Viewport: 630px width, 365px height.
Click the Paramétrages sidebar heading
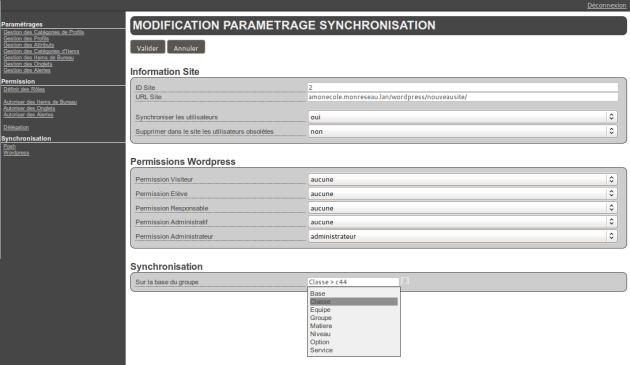pos(22,24)
